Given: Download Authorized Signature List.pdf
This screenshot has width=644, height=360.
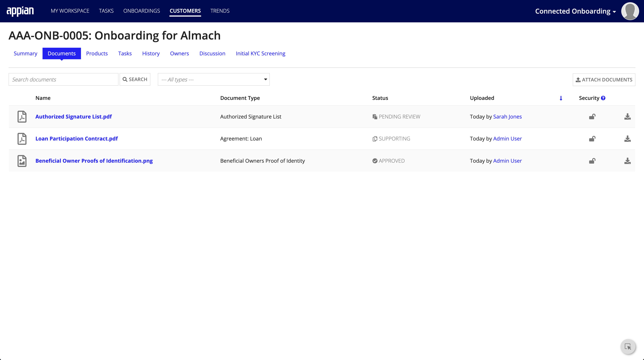Looking at the screenshot, I should [x=628, y=117].
